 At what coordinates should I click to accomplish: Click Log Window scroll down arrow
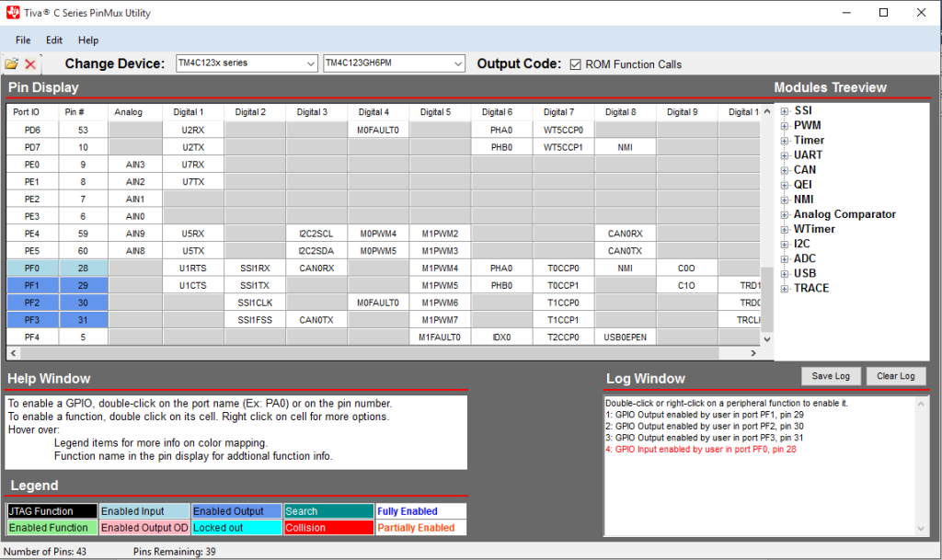(921, 529)
